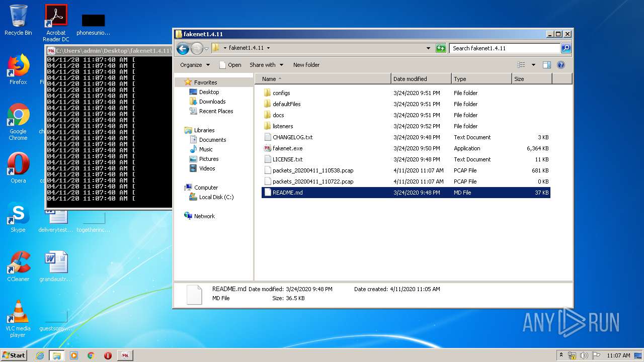Open Recycle Bin desktop icon
644x362 pixels.
coord(18,20)
